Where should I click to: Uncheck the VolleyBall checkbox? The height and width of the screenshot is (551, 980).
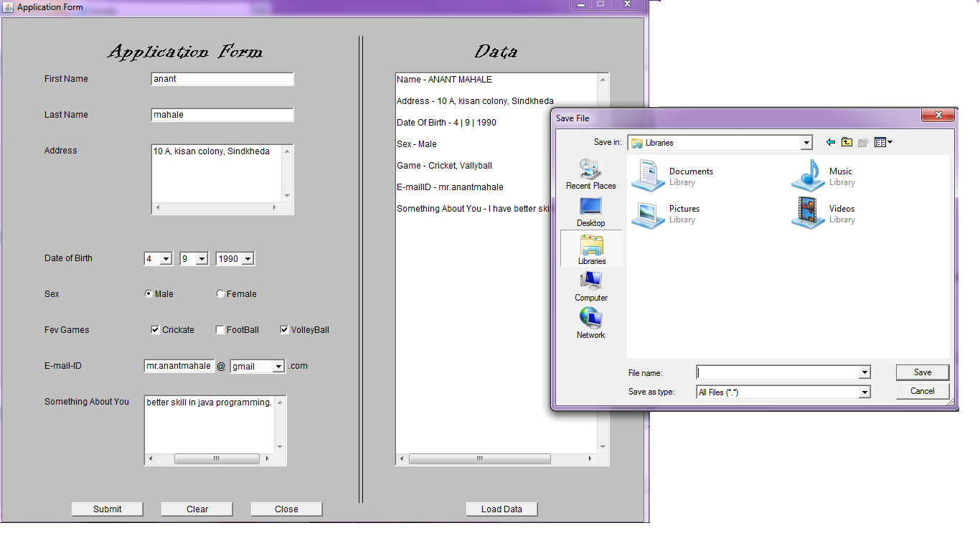point(283,329)
